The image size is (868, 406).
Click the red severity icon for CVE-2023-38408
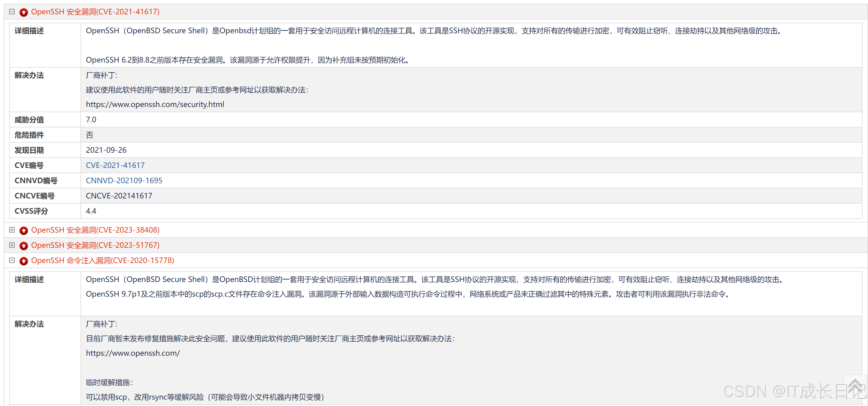[23, 230]
